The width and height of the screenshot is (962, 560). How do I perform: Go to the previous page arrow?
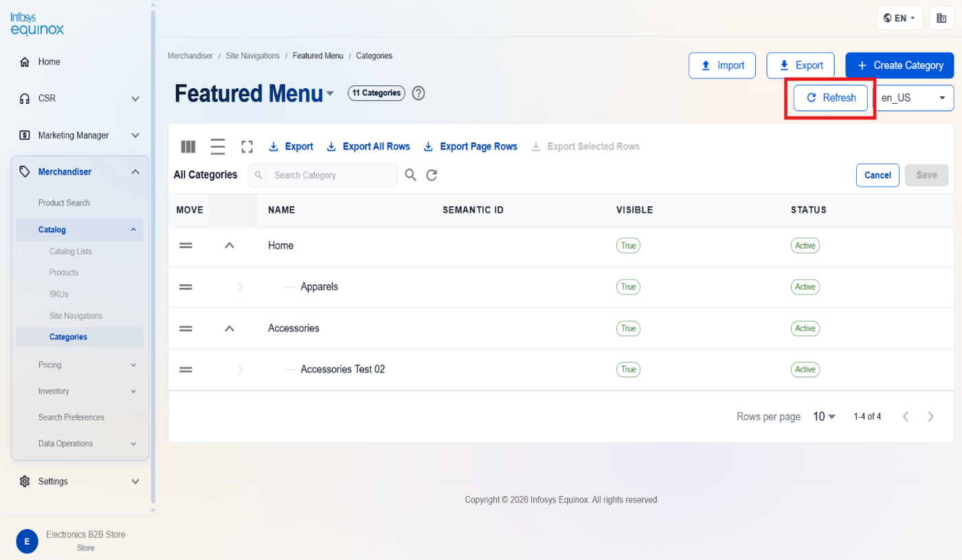tap(906, 416)
